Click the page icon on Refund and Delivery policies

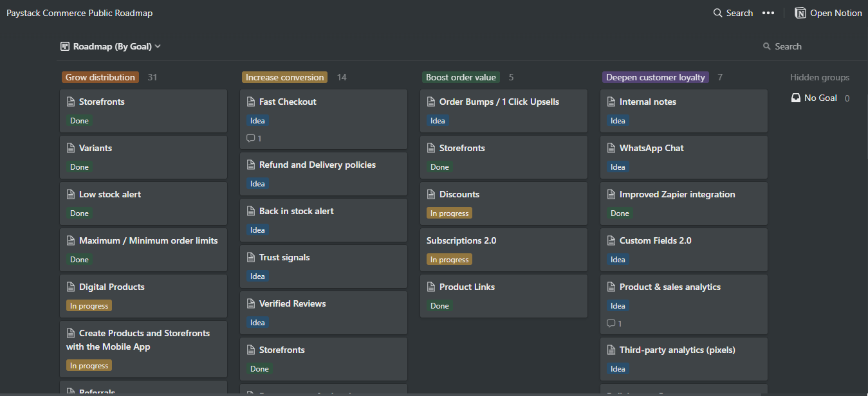pyautogui.click(x=251, y=165)
